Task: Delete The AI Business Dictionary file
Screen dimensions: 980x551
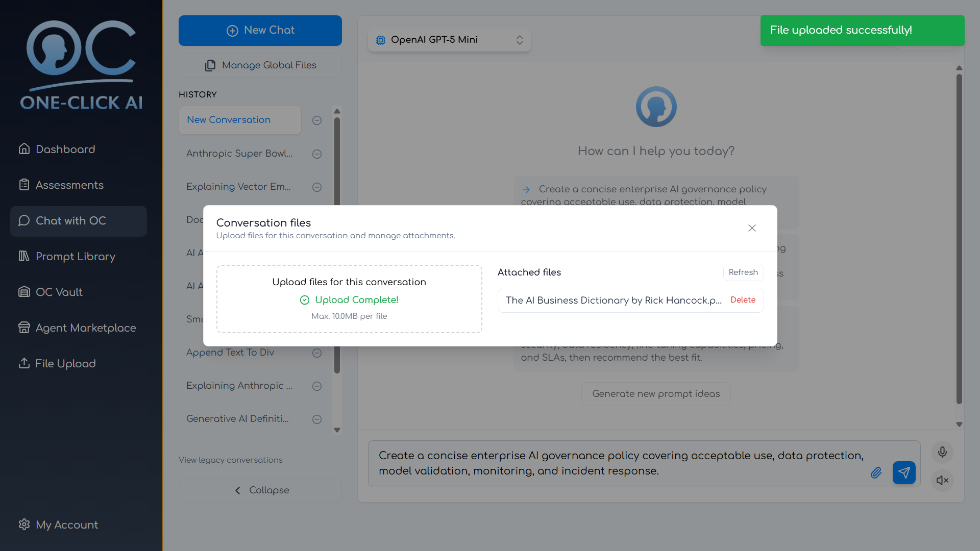Action: 743,300
